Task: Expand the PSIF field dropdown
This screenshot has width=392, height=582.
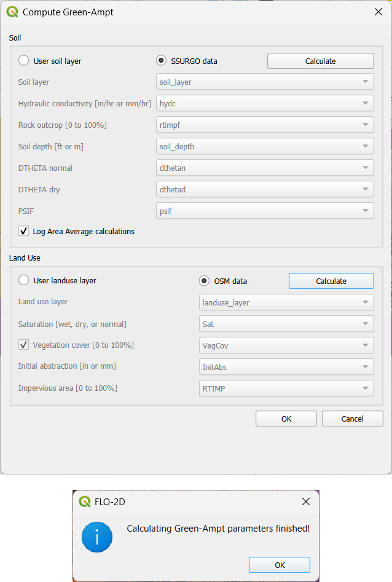Action: [265, 211]
